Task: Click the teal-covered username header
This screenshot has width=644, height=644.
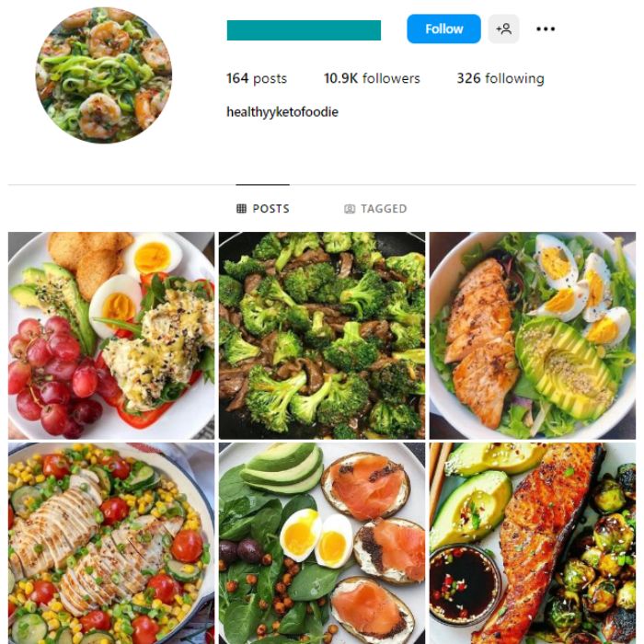Action: [304, 30]
